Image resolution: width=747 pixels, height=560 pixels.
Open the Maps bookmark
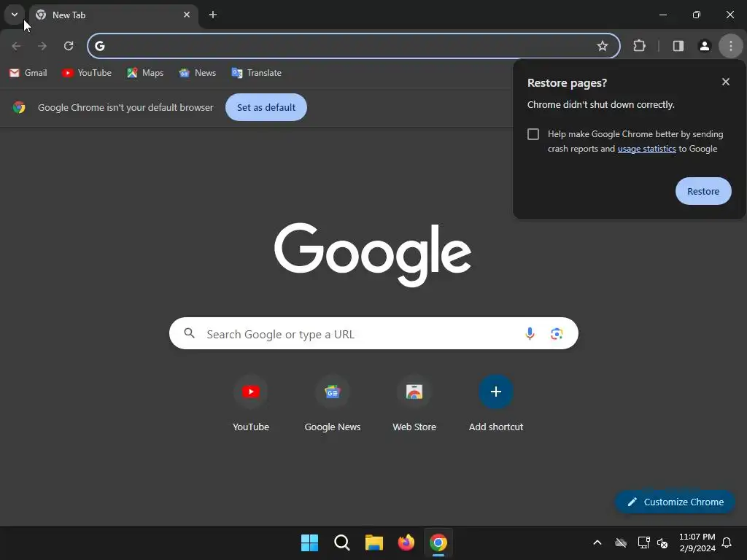pyautogui.click(x=145, y=73)
